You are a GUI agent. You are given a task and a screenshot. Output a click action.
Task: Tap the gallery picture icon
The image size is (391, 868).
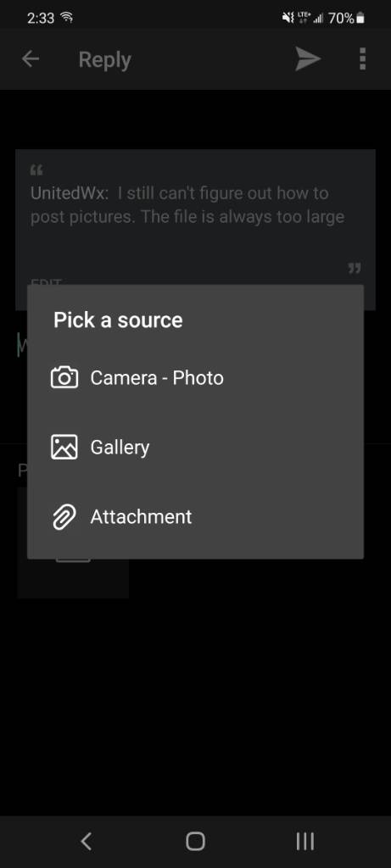pos(64,448)
